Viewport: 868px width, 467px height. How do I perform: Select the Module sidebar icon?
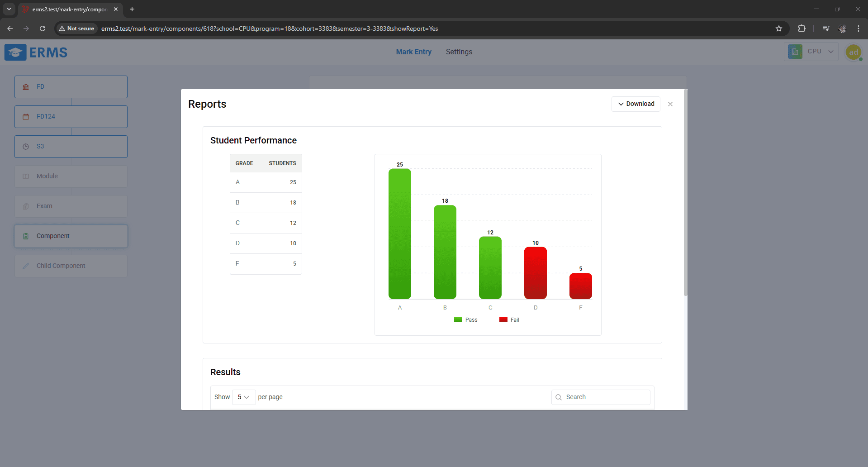tap(26, 176)
